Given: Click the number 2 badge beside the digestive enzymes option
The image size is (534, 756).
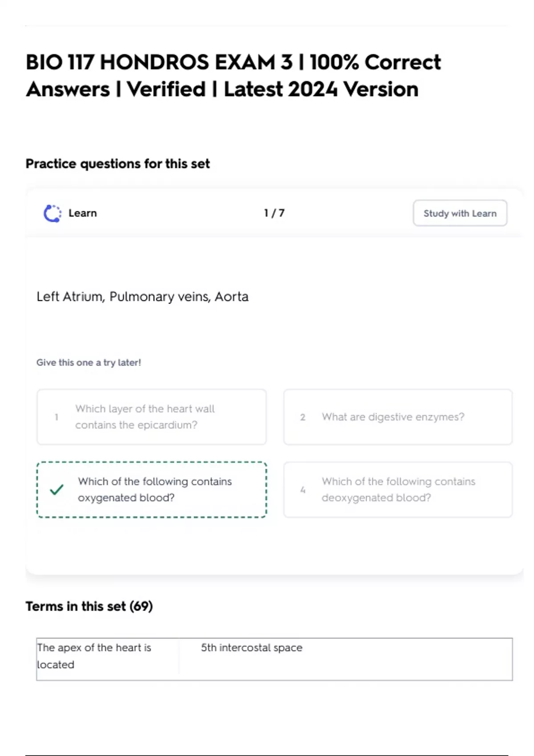Looking at the screenshot, I should (303, 417).
